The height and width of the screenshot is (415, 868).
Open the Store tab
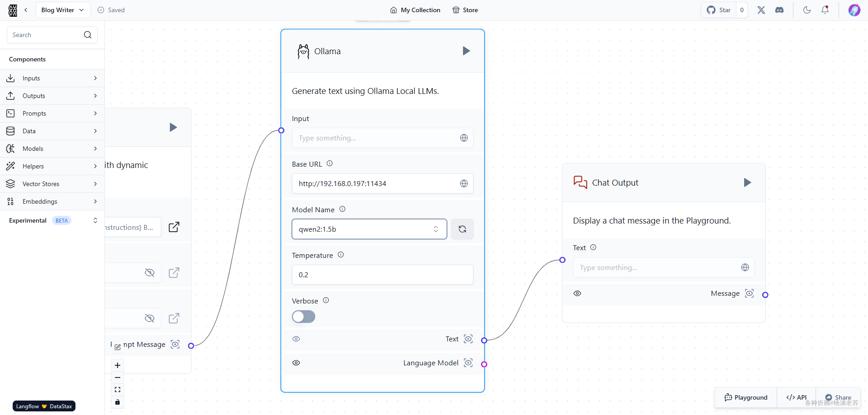click(465, 10)
